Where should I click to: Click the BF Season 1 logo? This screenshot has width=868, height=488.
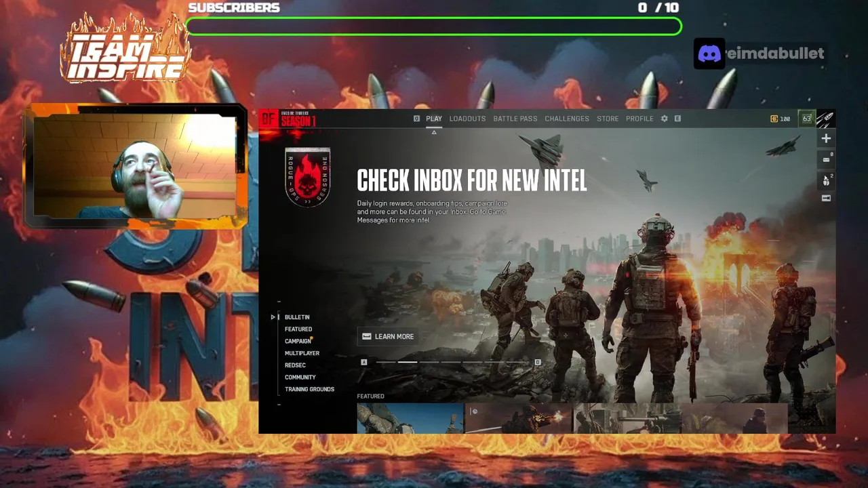click(x=289, y=119)
